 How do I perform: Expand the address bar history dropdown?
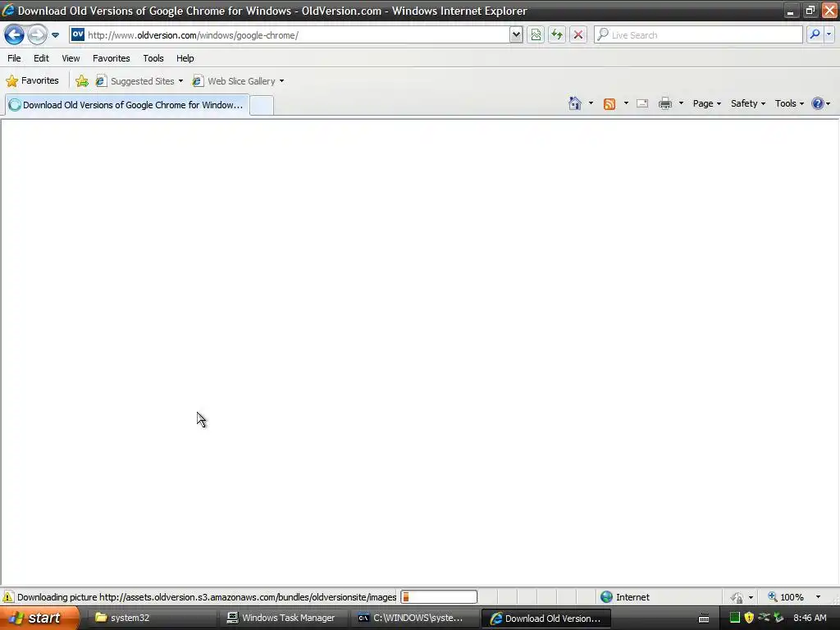pyautogui.click(x=516, y=34)
